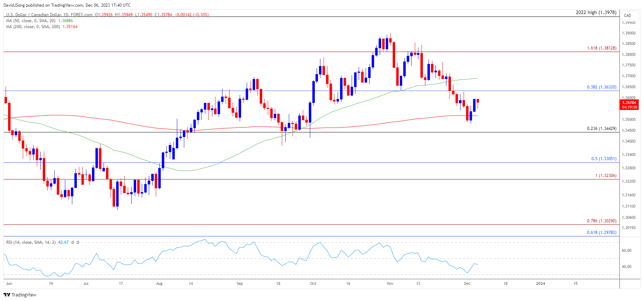Click the Oct date on the time axis
The image size is (644, 301).
[313, 283]
